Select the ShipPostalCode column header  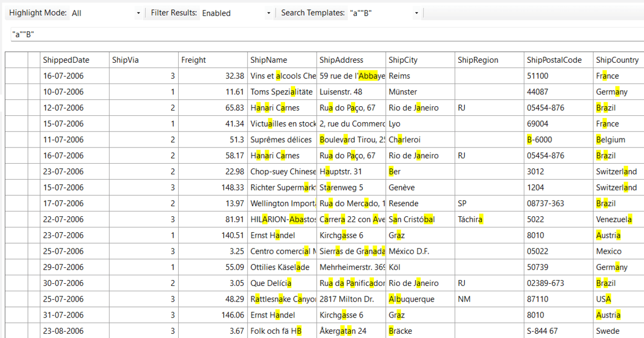coord(557,60)
